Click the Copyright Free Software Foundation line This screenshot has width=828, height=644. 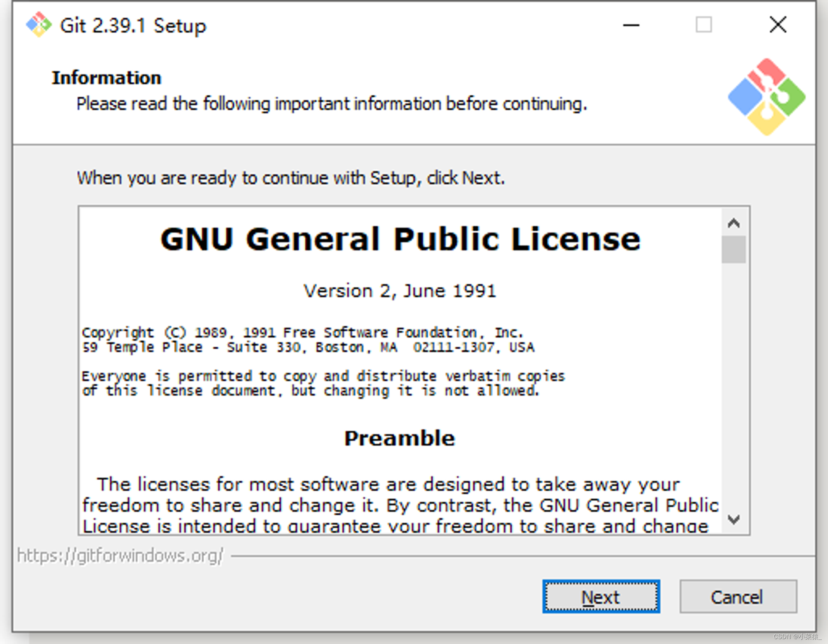[x=302, y=332]
